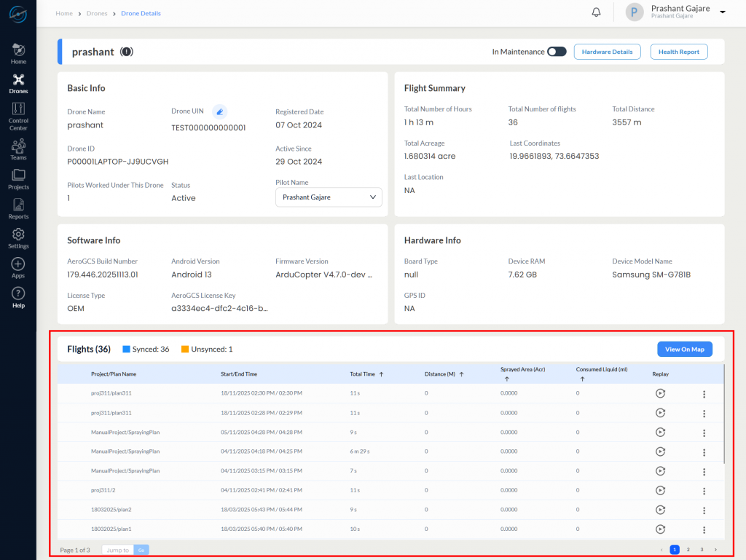Click the Hardware Details button

click(607, 52)
